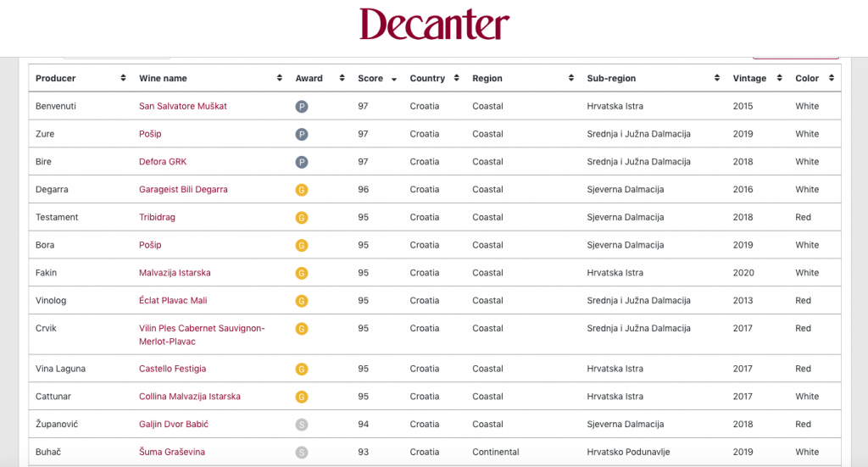Click vintage 2013 in Vinolog row

coord(743,300)
